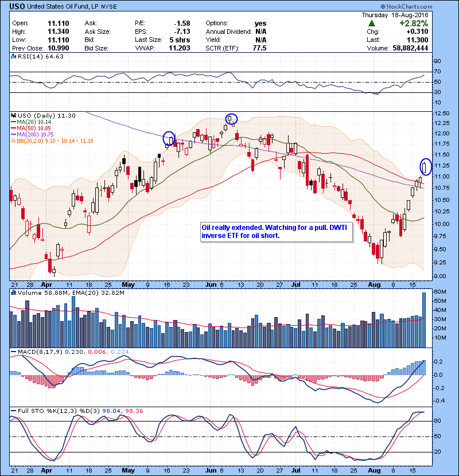Select the Last Size value '5 shrs'
Viewport: 459px width, 476px height.
click(180, 40)
